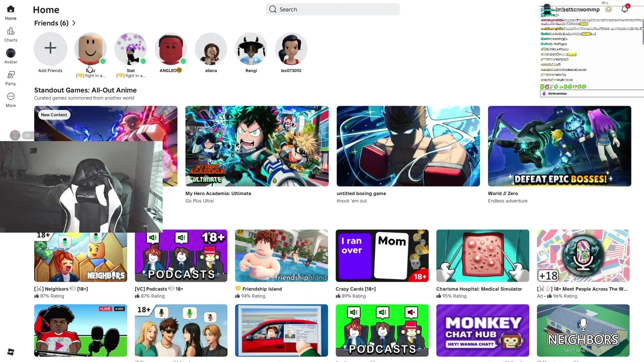
Task: Click Charisma Hospital: Medical Simulator title
Action: coord(479,289)
